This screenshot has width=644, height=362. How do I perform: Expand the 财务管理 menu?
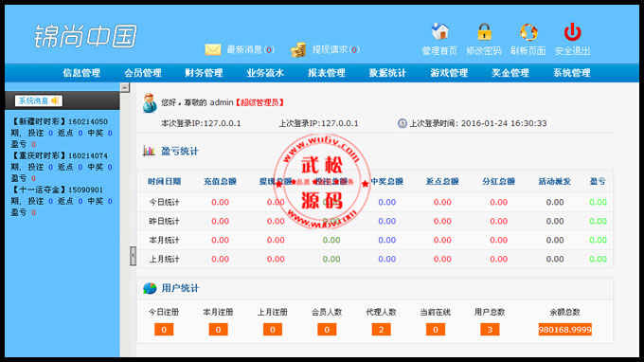[x=204, y=73]
